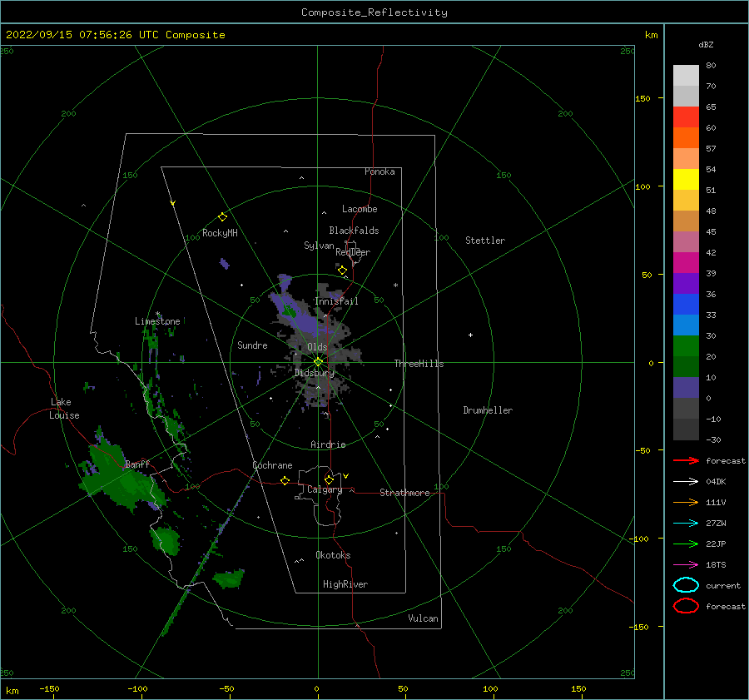Click the Sundre label

252,345
